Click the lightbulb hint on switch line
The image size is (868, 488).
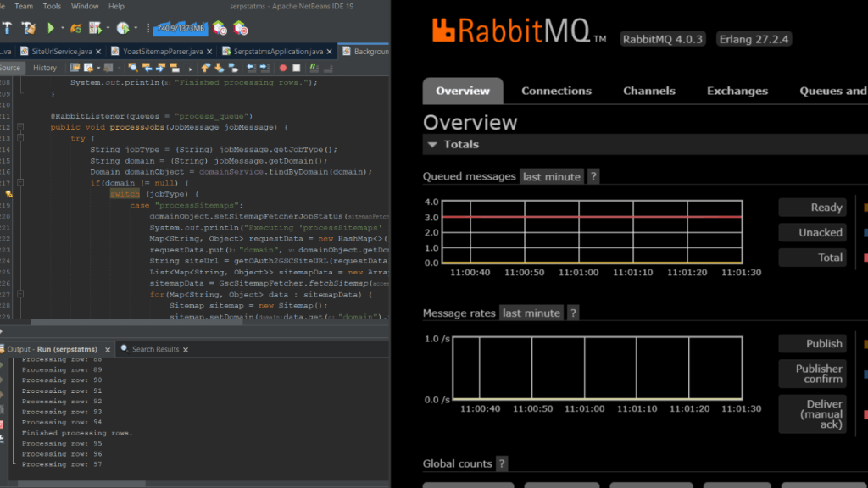(x=8, y=194)
